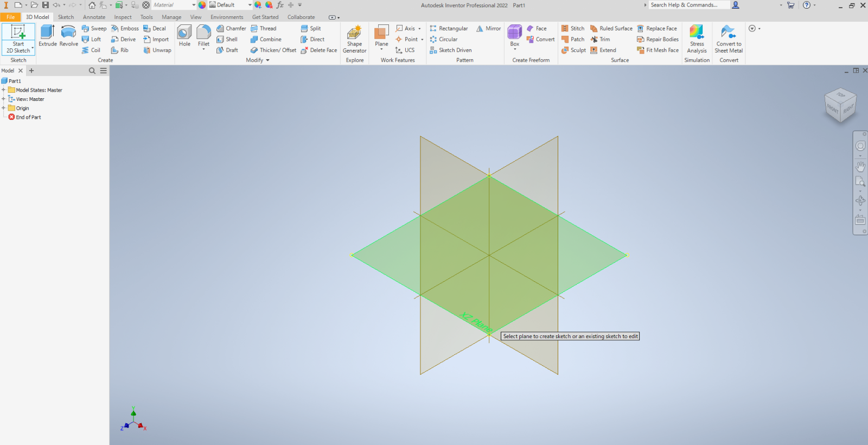This screenshot has width=868, height=445.
Task: Open the Material dropdown
Action: (x=194, y=5)
